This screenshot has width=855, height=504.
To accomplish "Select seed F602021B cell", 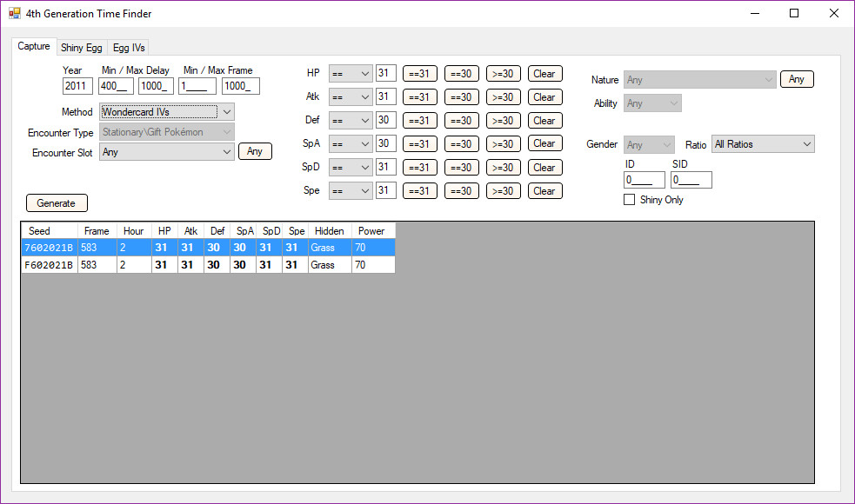I will tap(50, 265).
